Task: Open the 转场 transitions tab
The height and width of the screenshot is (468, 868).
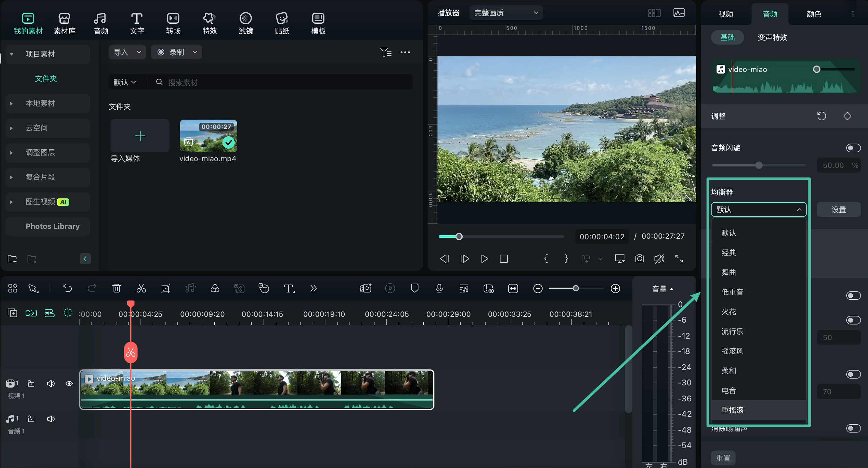Action: (x=173, y=24)
